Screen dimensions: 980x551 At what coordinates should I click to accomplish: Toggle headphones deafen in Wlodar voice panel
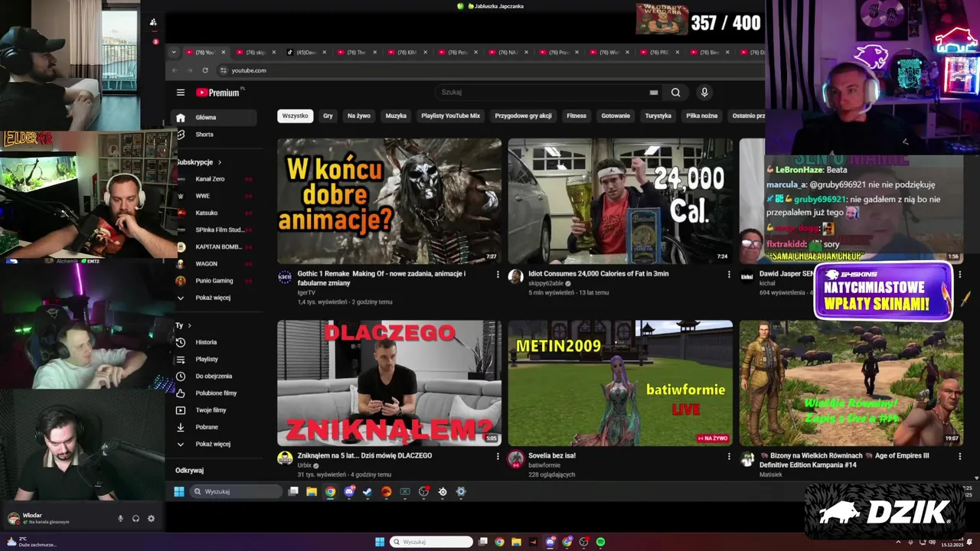(136, 518)
